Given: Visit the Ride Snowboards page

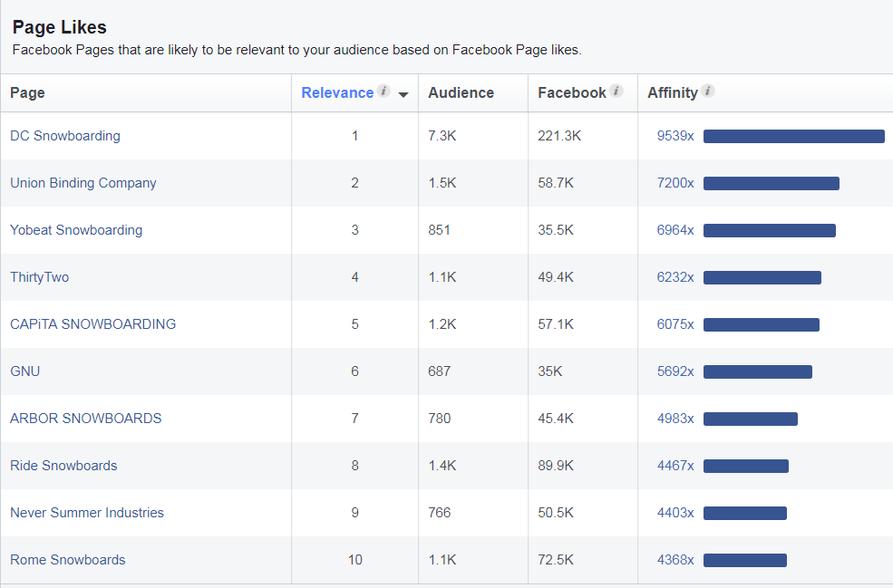Looking at the screenshot, I should point(63,466).
